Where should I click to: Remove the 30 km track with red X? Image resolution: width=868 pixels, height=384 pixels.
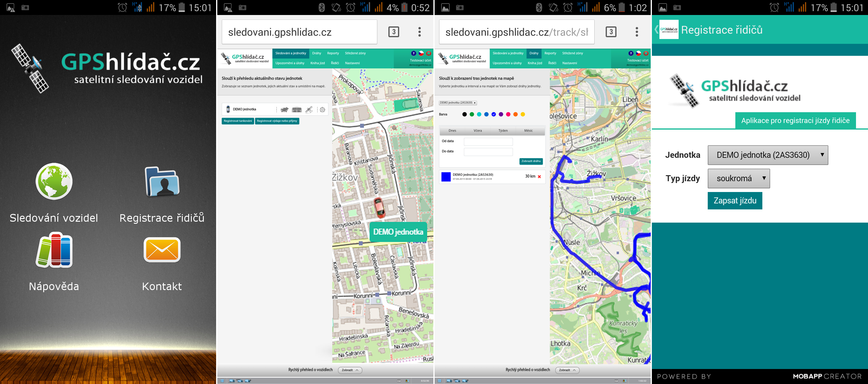(x=539, y=176)
